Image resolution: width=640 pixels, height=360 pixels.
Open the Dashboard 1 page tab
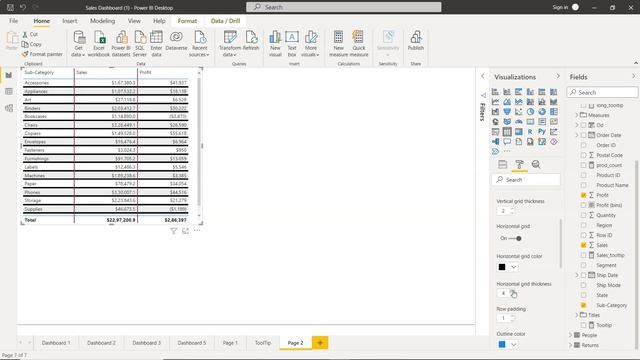56,343
